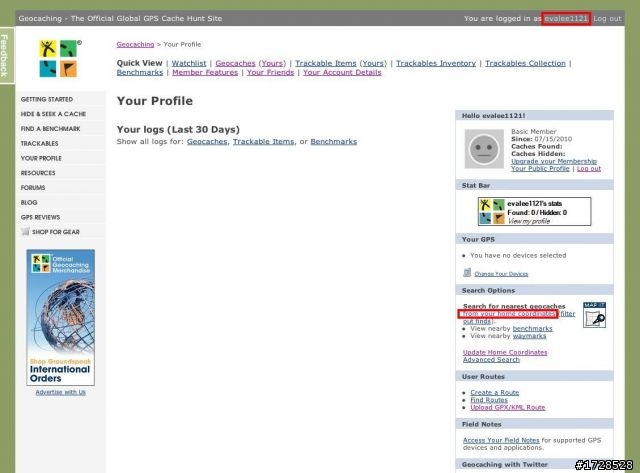Click Log out in profile box

tap(589, 169)
